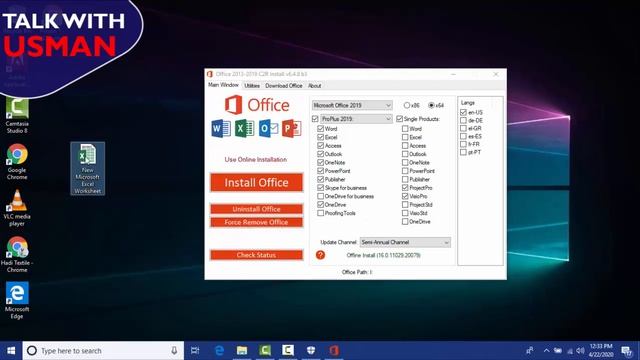Select the Google Chrome desktop shortcut
Screen dimensions: 640x360
click(x=17, y=162)
